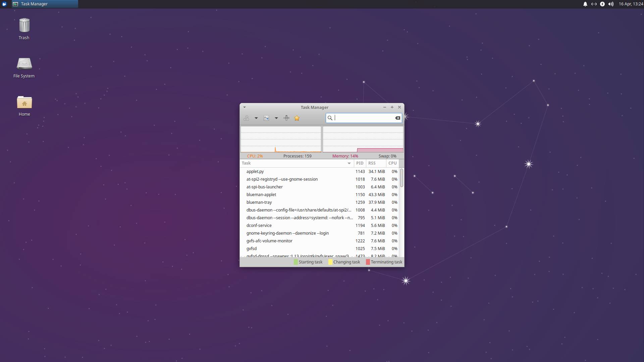
Task: Open the dropdown beside the layout icon
Action: pyautogui.click(x=276, y=118)
